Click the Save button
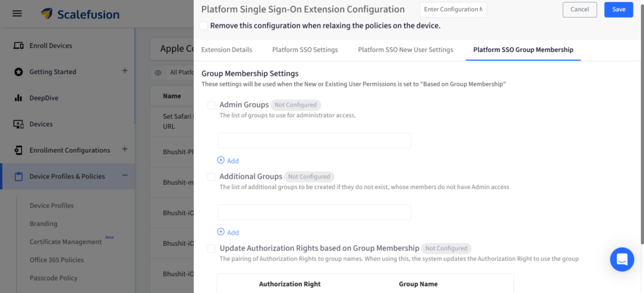 (x=618, y=9)
